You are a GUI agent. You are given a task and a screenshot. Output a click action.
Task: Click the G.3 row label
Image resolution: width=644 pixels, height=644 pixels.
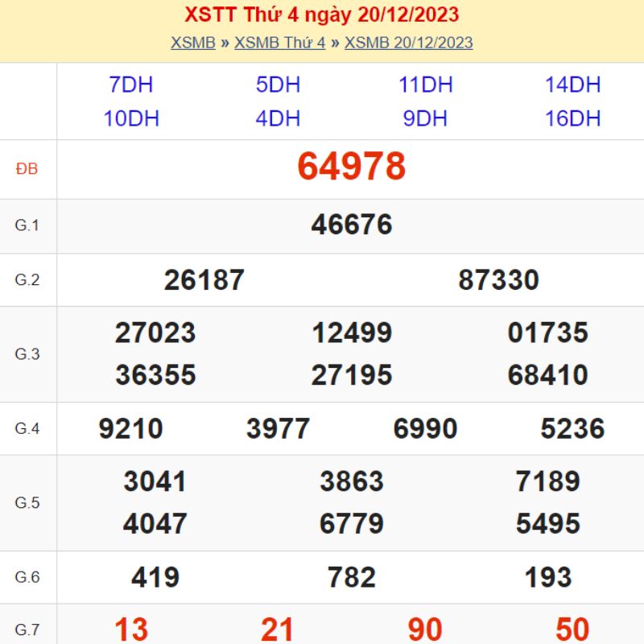click(x=27, y=354)
